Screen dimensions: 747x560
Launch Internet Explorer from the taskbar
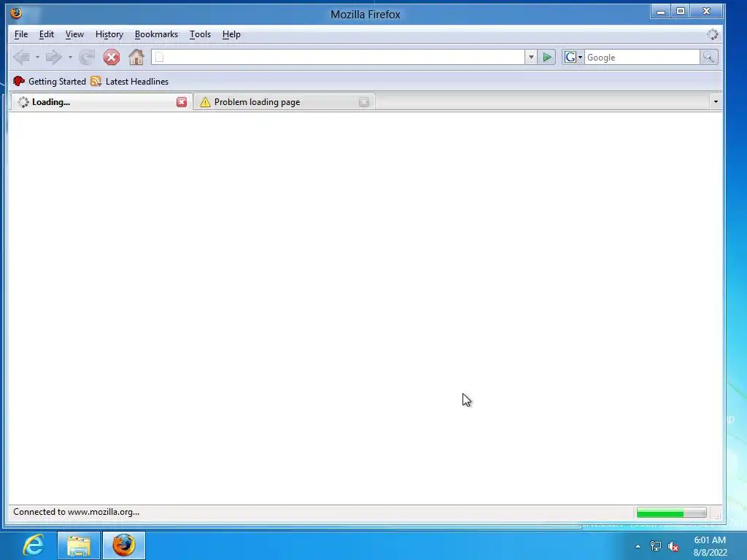(x=34, y=545)
